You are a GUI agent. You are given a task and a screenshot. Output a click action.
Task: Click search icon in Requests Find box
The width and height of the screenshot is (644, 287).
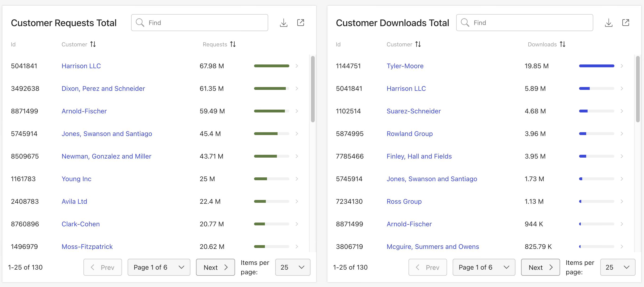click(140, 23)
